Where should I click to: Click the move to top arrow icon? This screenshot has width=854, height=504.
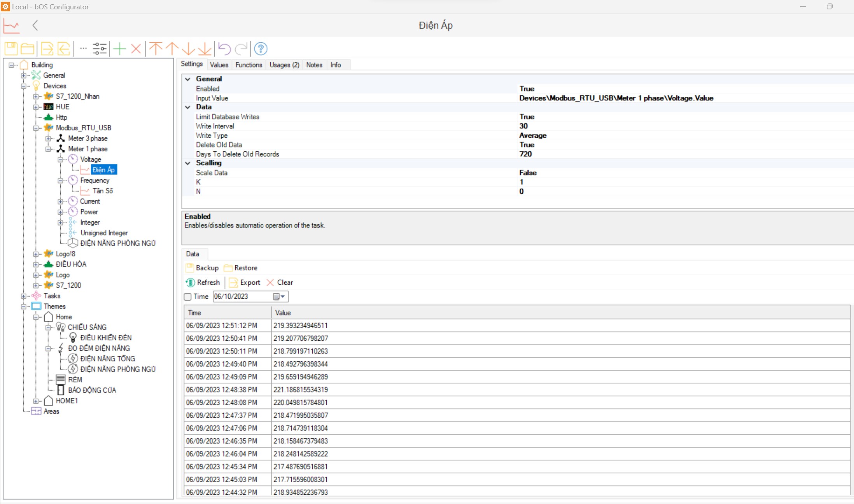pos(156,49)
